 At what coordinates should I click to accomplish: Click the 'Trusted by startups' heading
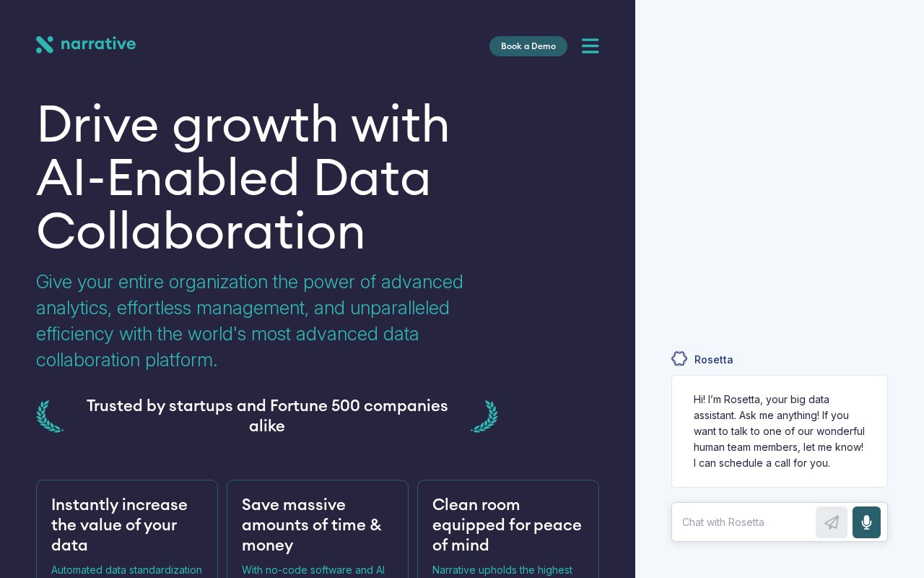coord(267,416)
